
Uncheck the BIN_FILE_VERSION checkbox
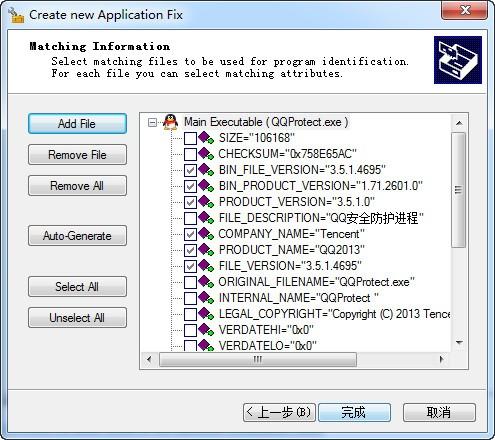(x=190, y=170)
